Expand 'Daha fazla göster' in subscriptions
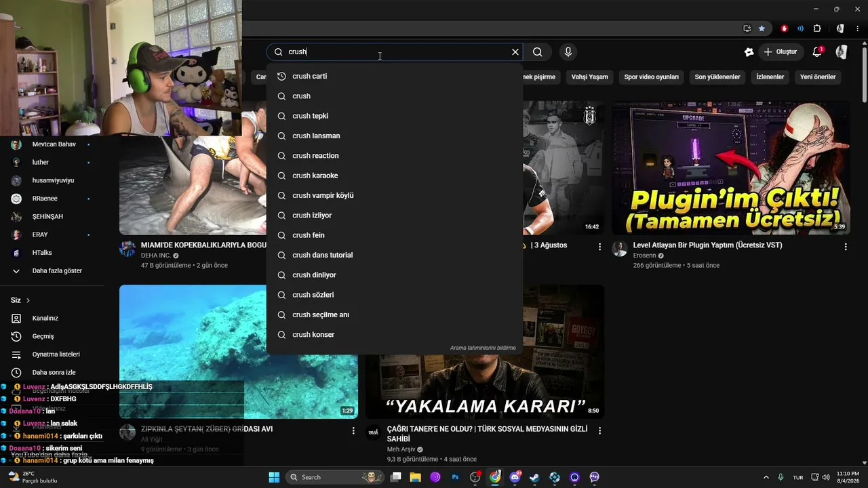 click(x=52, y=271)
